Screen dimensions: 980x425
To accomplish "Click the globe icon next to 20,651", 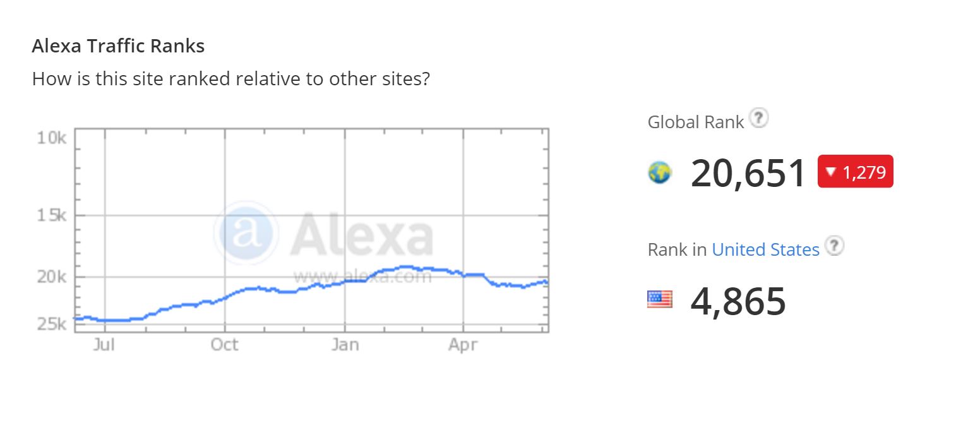I will 660,172.
